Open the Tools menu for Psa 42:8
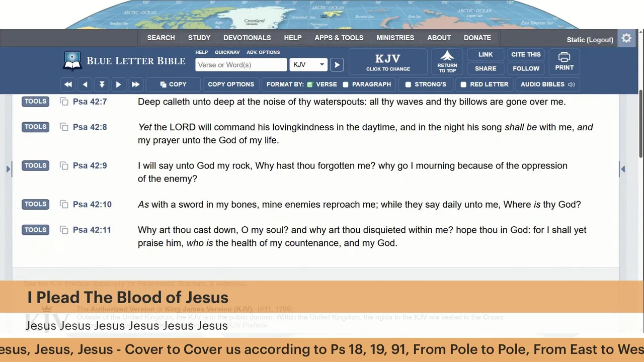Image resolution: width=644 pixels, height=362 pixels. (36, 127)
